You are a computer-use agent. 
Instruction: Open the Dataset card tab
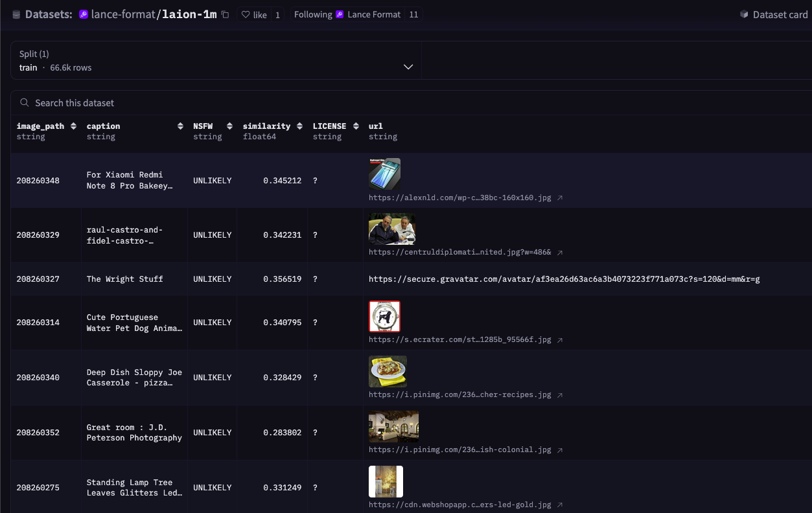774,14
